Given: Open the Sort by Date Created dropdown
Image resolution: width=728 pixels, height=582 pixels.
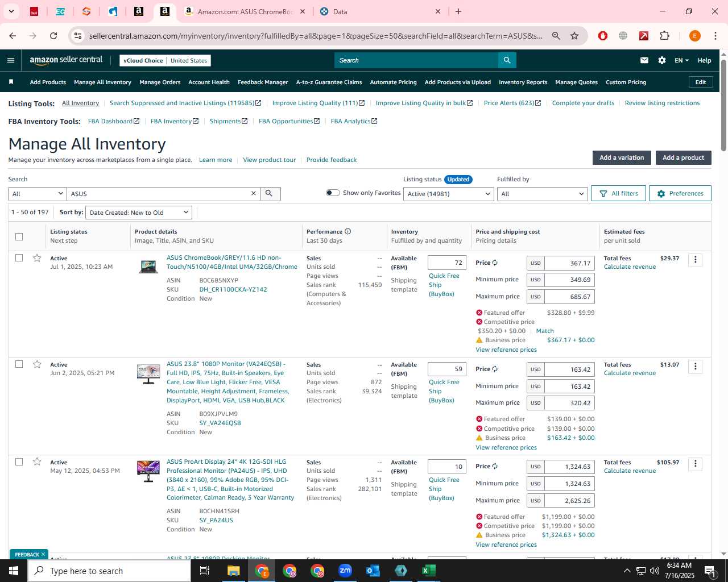Looking at the screenshot, I should click(x=139, y=213).
